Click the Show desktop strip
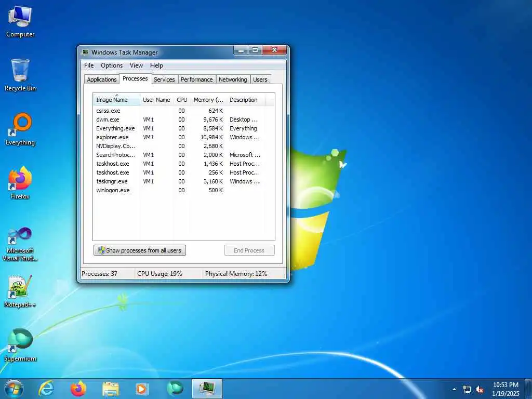This screenshot has height=399, width=532. (528, 389)
